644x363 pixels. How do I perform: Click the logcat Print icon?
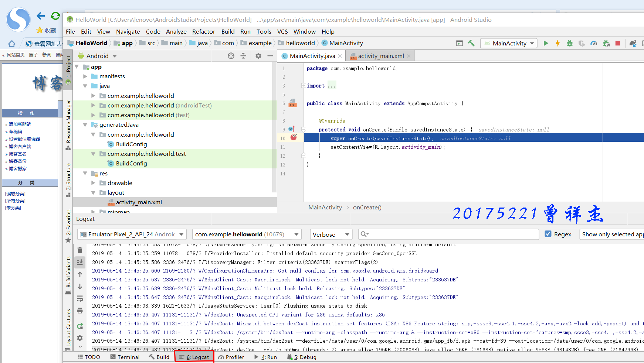[80, 311]
